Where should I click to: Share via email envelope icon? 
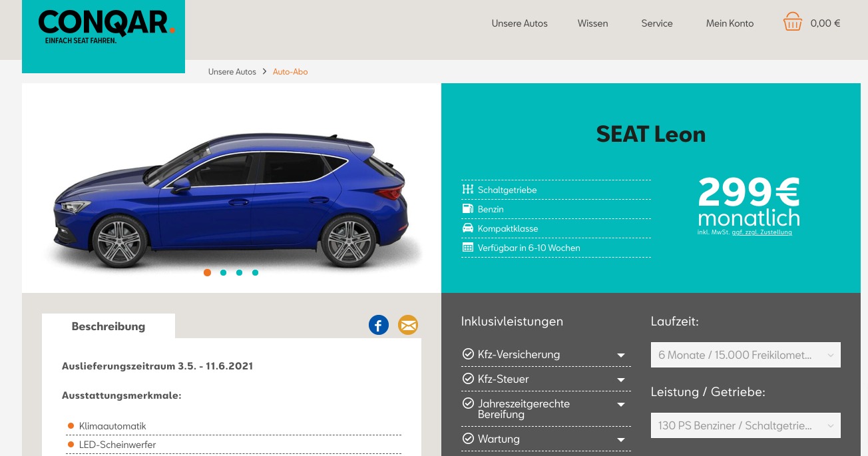coord(408,325)
